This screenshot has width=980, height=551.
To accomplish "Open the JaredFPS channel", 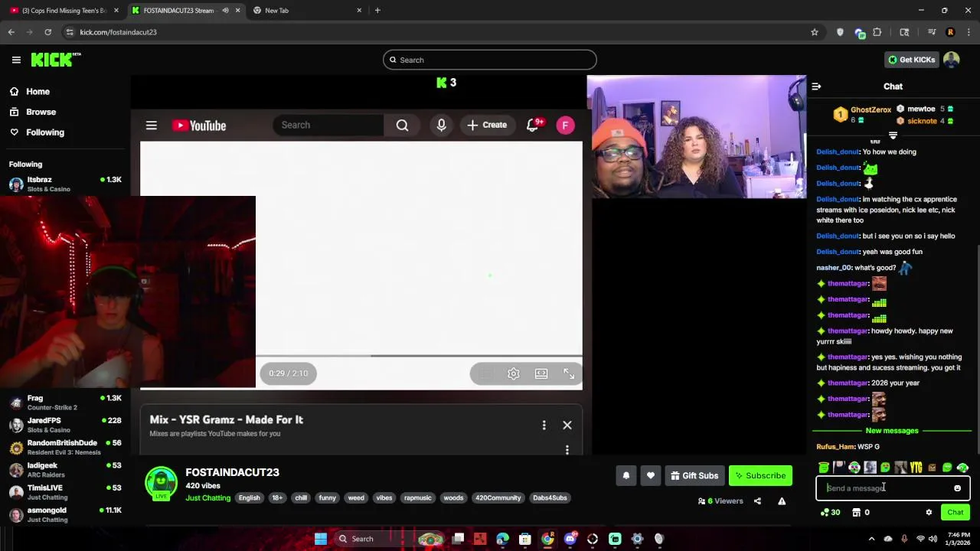I will (x=65, y=425).
